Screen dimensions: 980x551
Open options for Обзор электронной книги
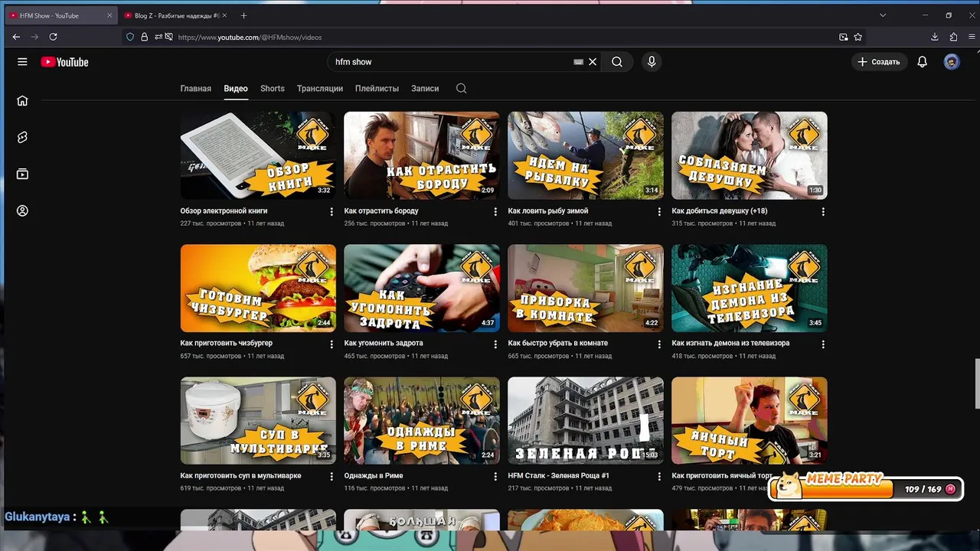click(x=332, y=211)
